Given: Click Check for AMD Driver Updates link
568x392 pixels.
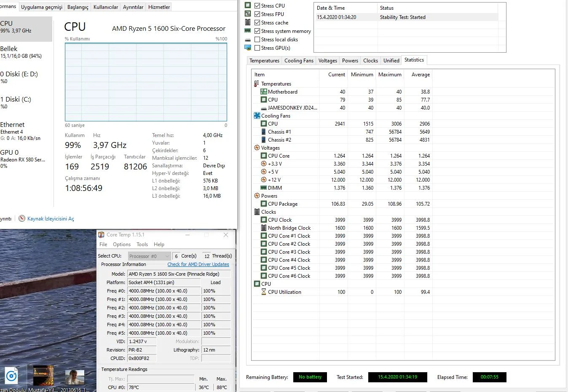Looking at the screenshot, I should (x=198, y=265).
